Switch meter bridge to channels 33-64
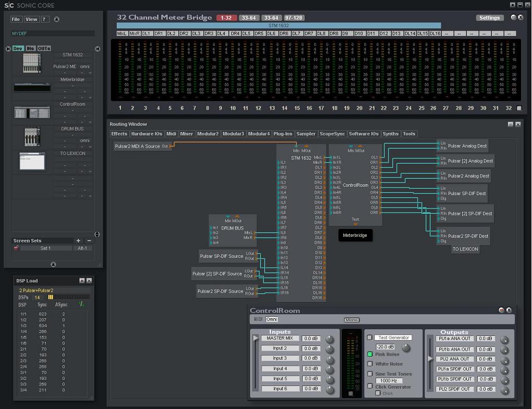The height and width of the screenshot is (409, 532). [x=249, y=18]
